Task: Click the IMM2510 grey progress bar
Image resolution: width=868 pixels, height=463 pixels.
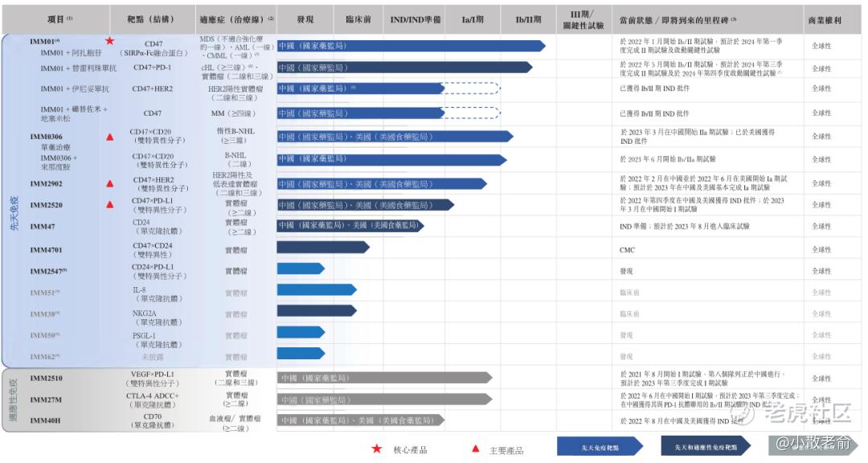Action: [x=385, y=378]
